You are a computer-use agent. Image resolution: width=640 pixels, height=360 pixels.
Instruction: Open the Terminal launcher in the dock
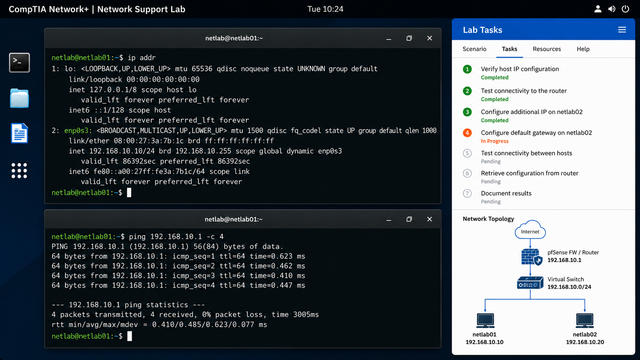(x=19, y=62)
